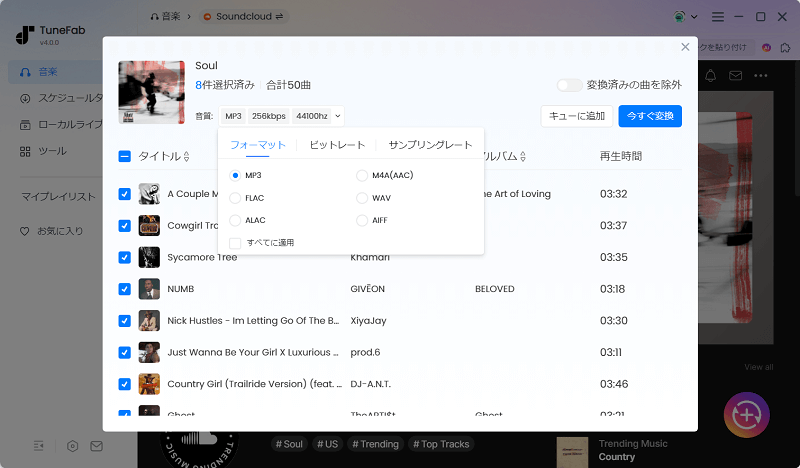Image resolution: width=800 pixels, height=468 pixels.
Task: Click the mail icon at sidebar bottom
Action: (x=96, y=446)
